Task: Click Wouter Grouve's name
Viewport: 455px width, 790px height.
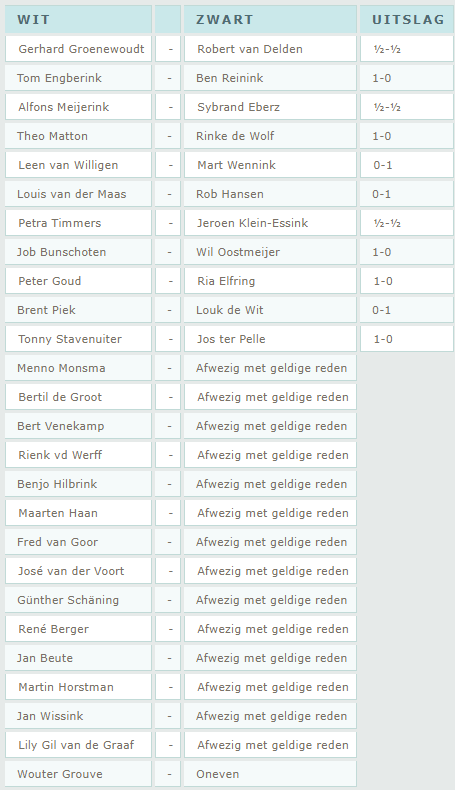Action: click(59, 774)
